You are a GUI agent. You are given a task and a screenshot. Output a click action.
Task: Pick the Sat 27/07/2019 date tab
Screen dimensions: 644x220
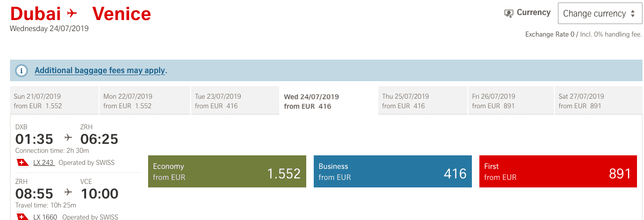[x=598, y=101]
